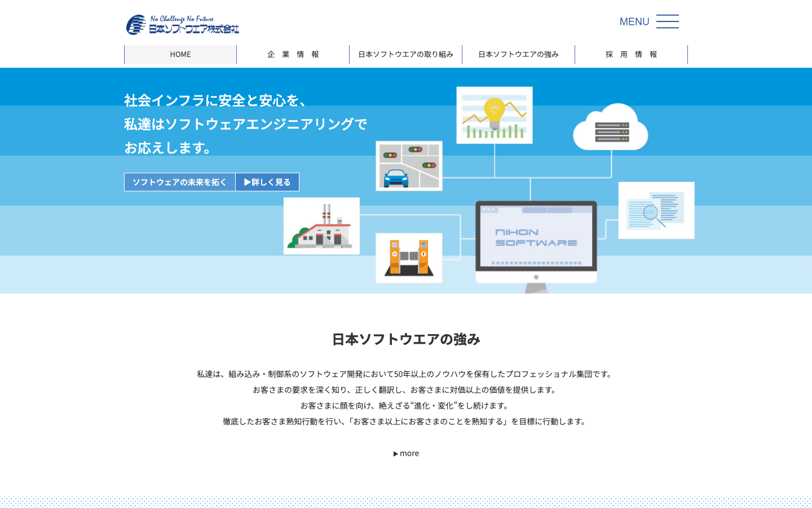Click the magnifying glass document illustration
The image size is (812, 508).
pos(656,211)
